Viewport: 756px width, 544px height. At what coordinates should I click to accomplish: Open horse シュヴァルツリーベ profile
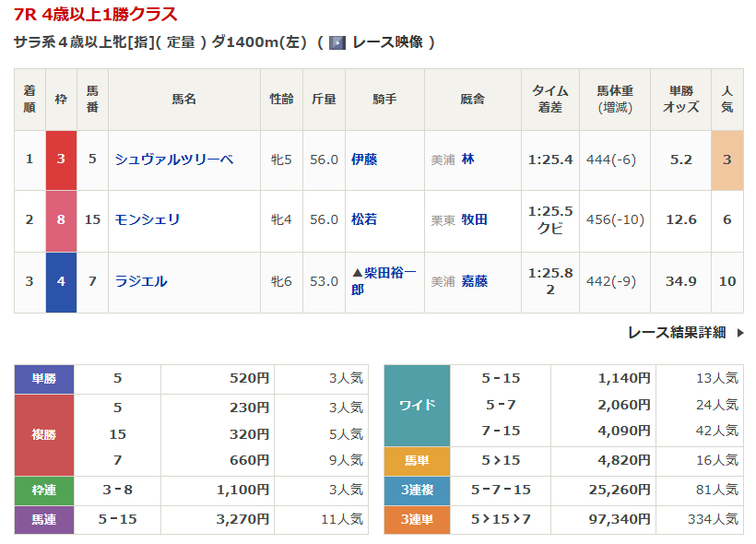tap(173, 160)
